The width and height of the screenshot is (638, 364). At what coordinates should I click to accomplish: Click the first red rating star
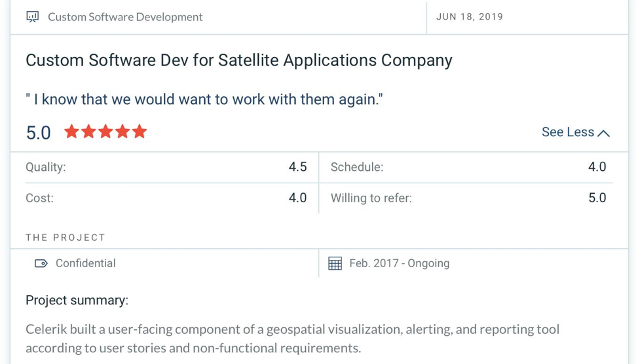click(x=71, y=132)
